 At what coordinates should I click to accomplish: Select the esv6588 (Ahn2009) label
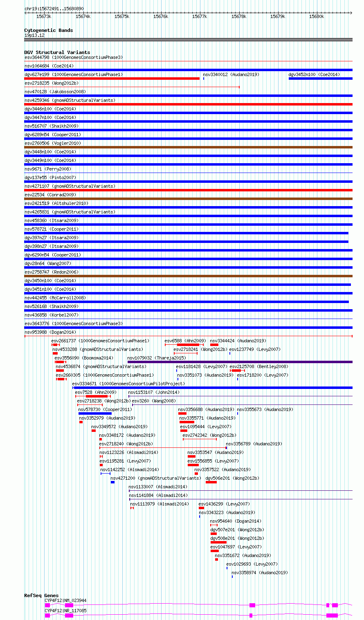tap(186, 341)
